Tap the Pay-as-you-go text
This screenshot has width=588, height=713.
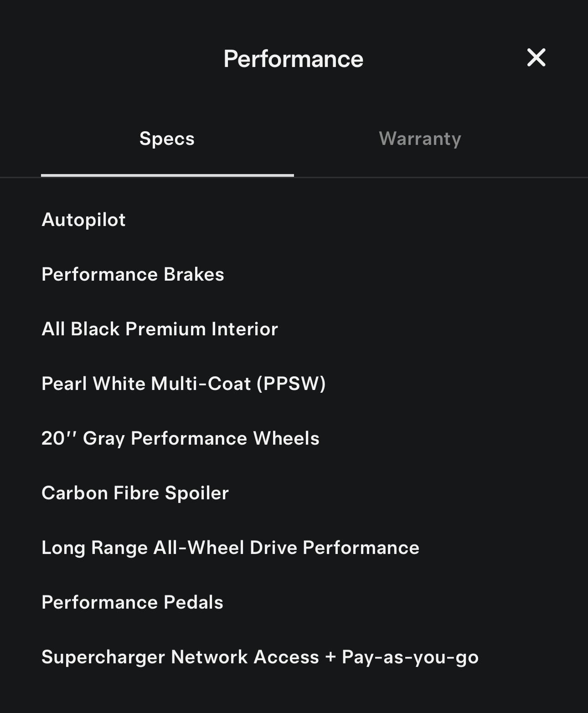coord(410,657)
